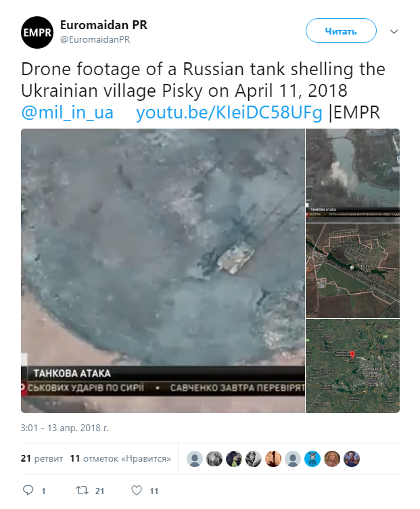Click the EMPR profile avatar
Image resolution: width=420 pixels, height=509 pixels.
pos(37,32)
